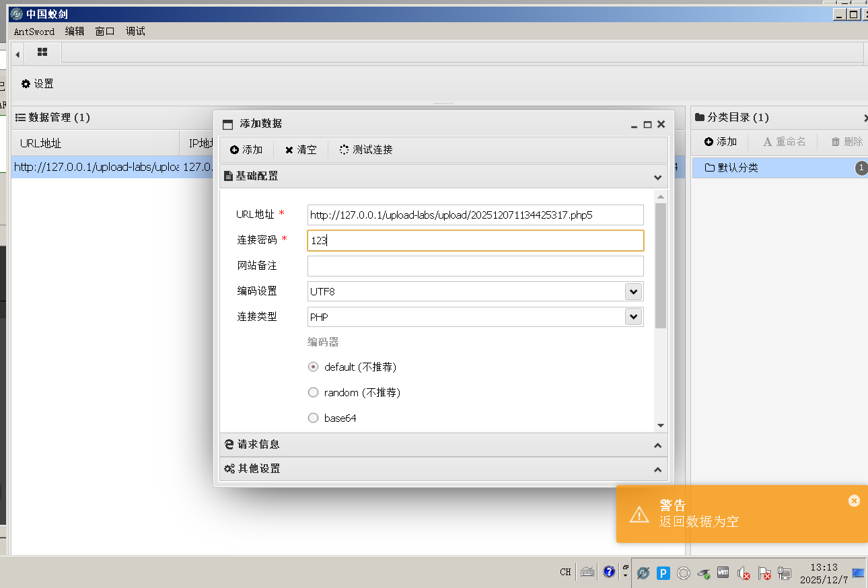
Task: Click the tab bar left arrow
Action: [17, 54]
